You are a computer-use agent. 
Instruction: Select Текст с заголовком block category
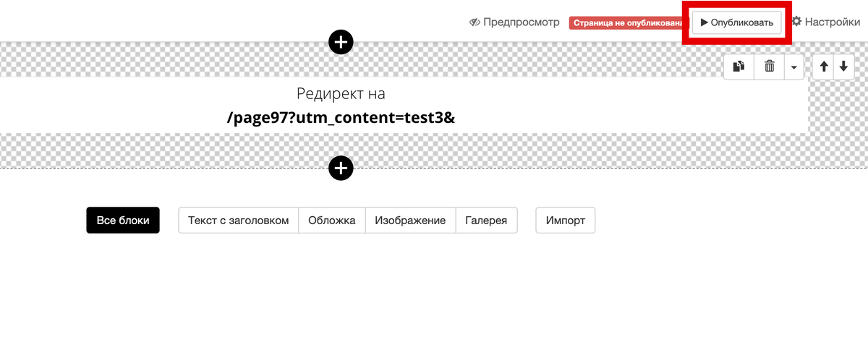(x=239, y=220)
